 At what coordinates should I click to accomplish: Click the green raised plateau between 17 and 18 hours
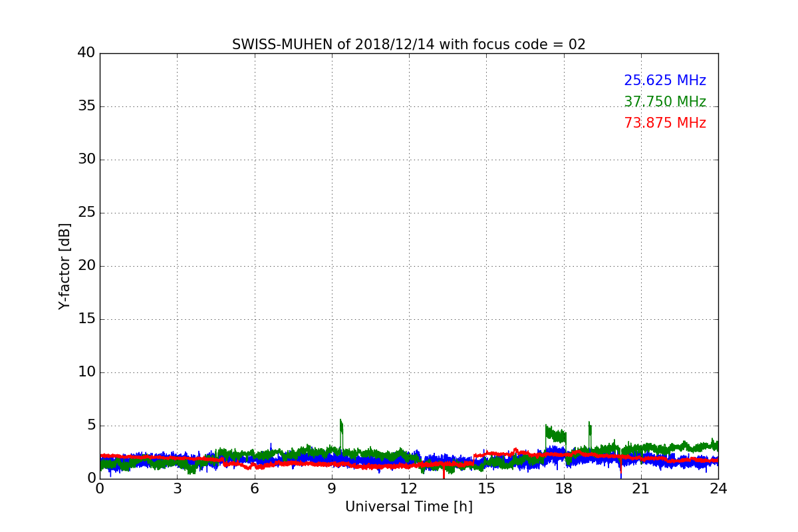[x=556, y=435]
